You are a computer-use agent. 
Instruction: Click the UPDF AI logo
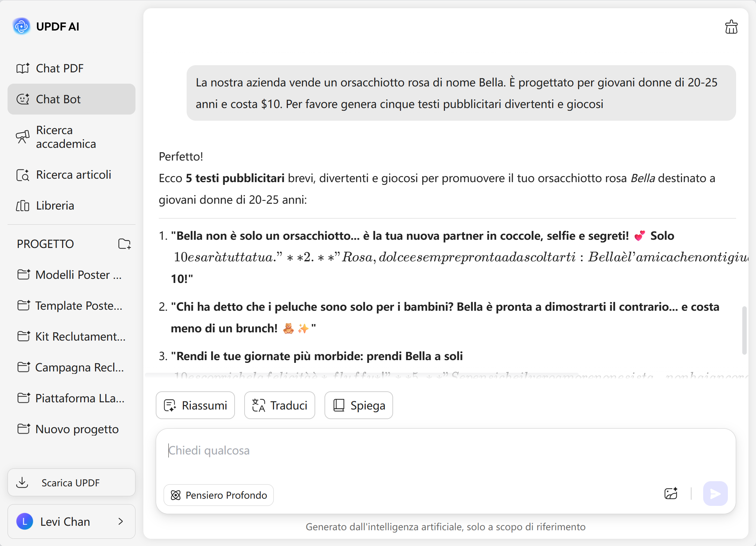[x=21, y=26]
